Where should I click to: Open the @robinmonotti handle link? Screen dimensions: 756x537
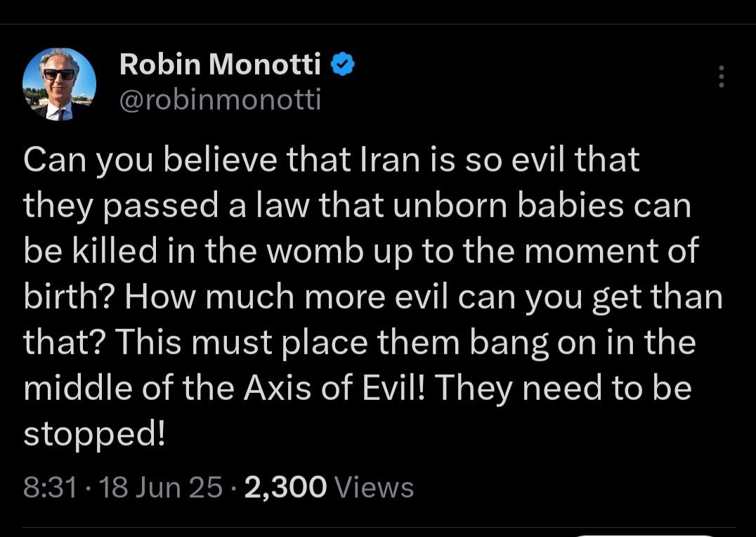220,100
